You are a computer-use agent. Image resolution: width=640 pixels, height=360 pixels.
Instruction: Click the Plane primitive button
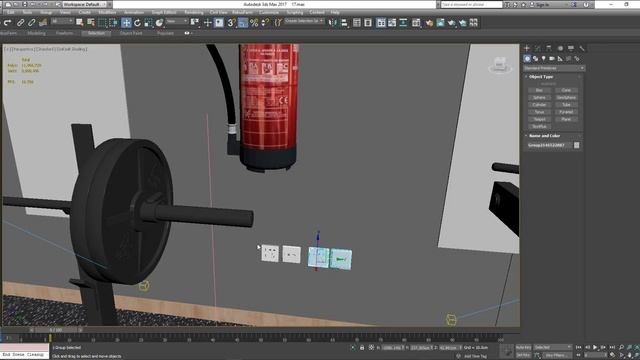566,120
